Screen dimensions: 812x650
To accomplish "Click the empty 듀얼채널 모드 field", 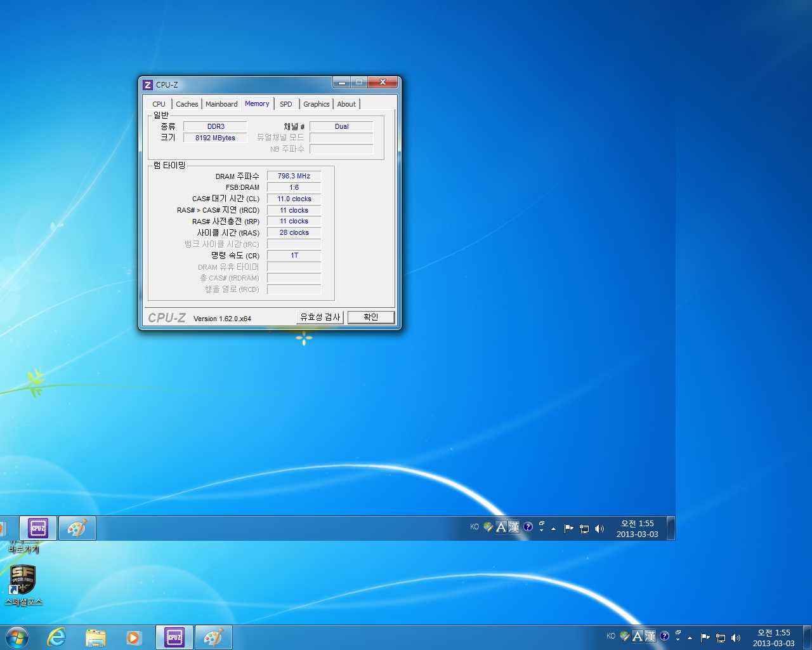I will pyautogui.click(x=341, y=138).
